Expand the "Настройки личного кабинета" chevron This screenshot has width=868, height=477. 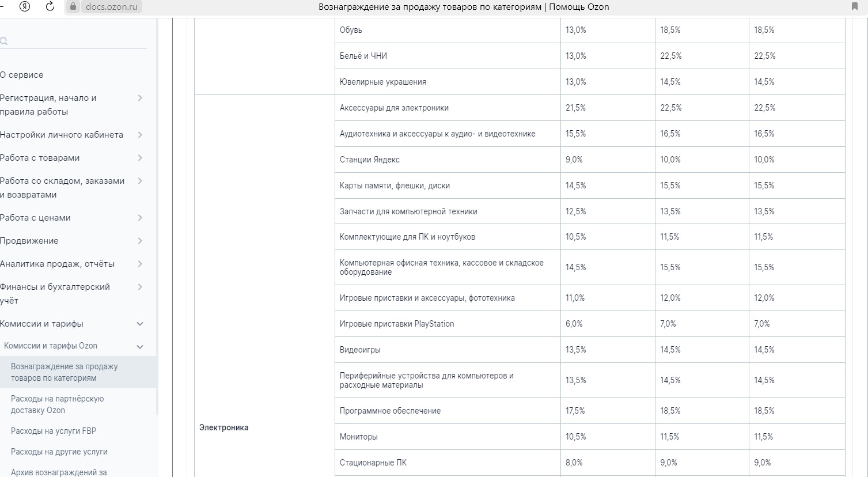click(140, 135)
